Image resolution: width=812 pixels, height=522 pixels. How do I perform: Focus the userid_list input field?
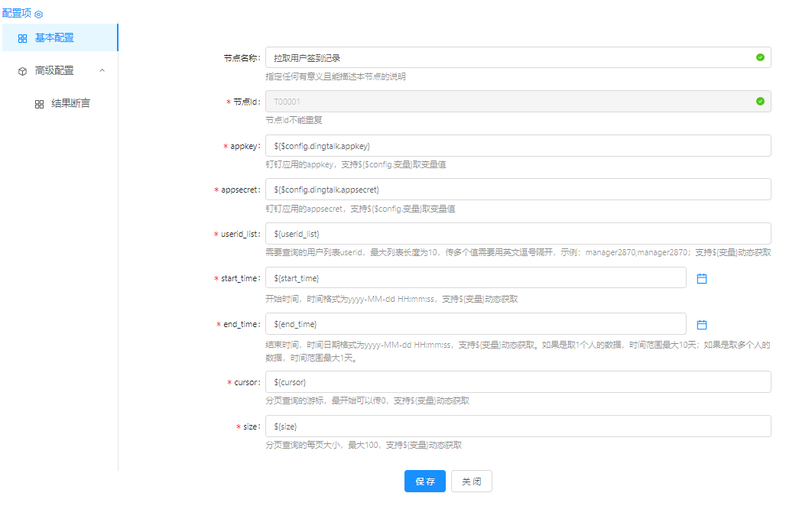coord(517,234)
